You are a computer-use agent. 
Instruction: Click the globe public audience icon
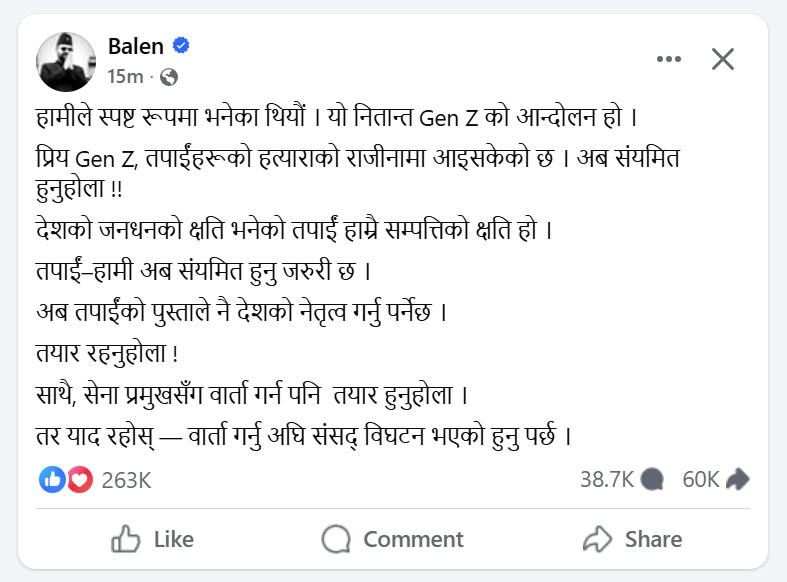click(x=169, y=76)
